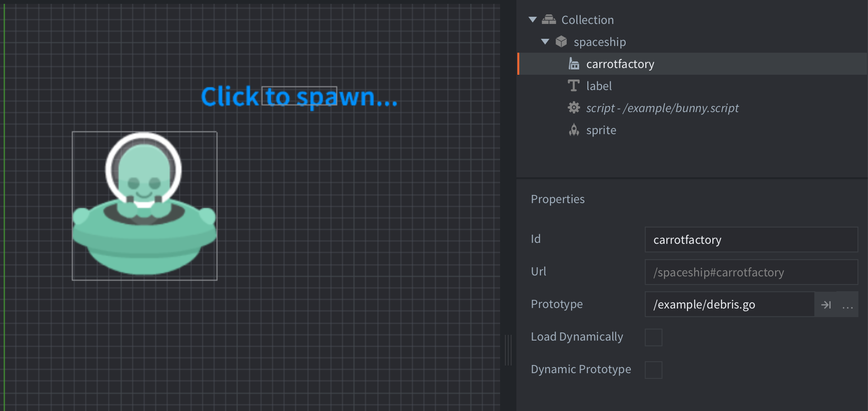
Task: Click the text T icon for label
Action: click(573, 86)
